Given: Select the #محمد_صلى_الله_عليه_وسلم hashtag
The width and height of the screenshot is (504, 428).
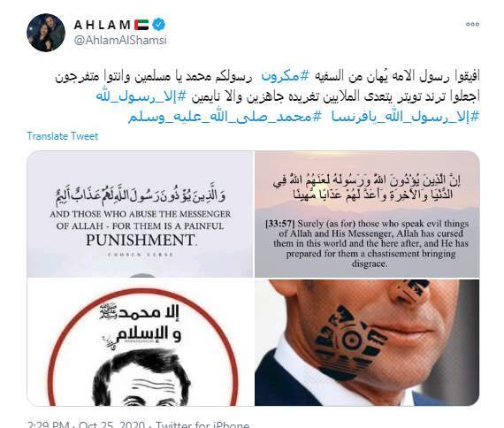Looking at the screenshot, I should 225,117.
